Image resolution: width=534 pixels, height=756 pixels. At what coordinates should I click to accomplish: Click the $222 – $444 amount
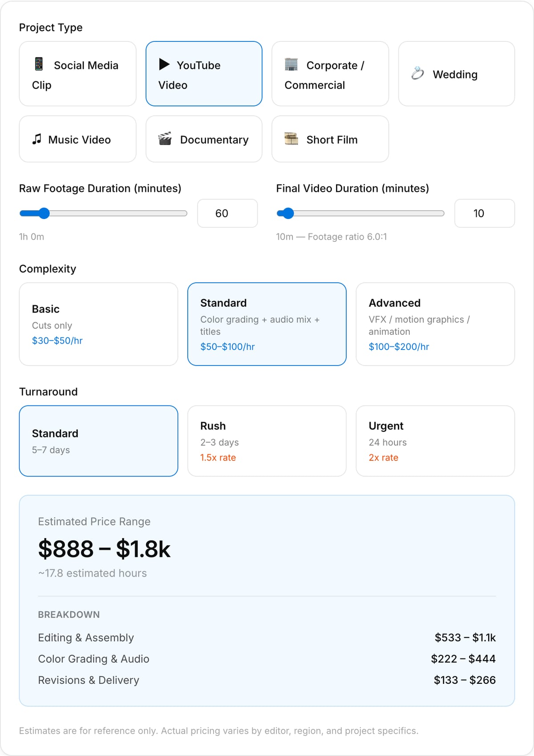pyautogui.click(x=463, y=659)
